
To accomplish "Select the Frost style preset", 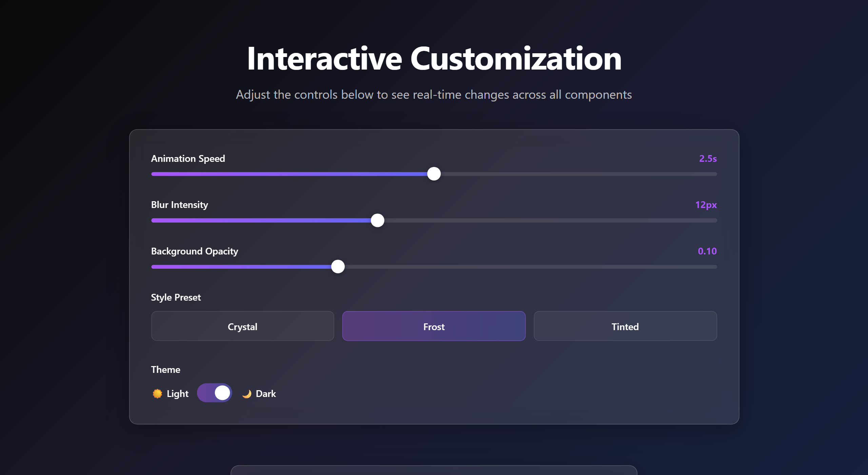I will (x=434, y=326).
